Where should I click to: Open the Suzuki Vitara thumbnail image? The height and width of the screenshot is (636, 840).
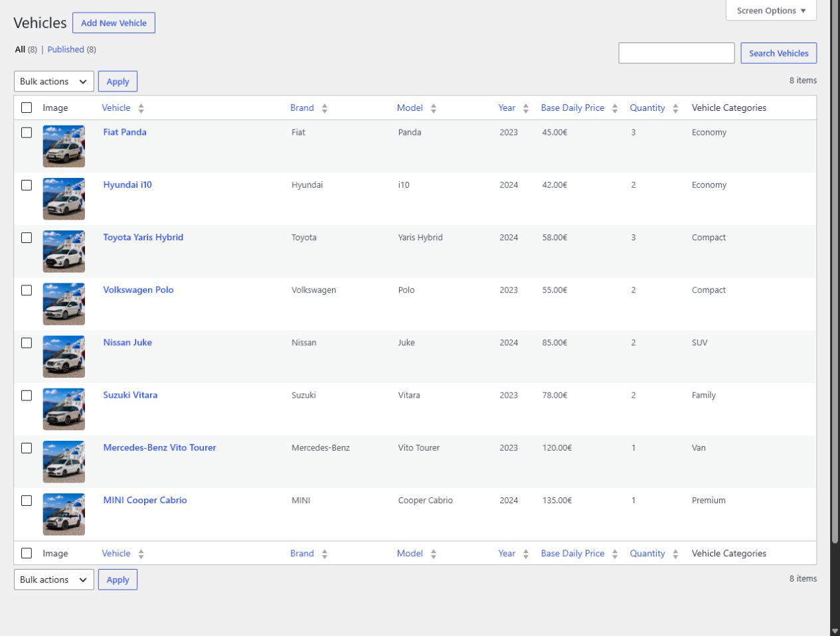pyautogui.click(x=64, y=409)
